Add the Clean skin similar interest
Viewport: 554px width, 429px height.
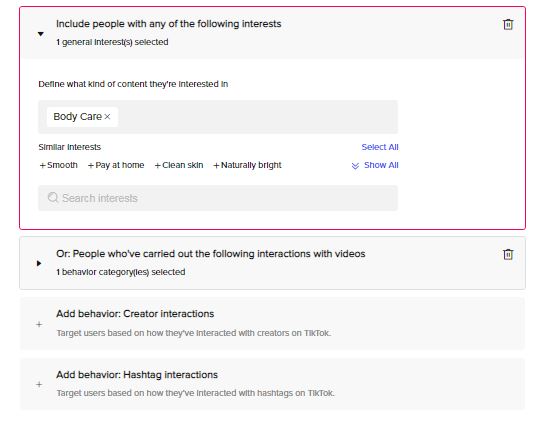click(179, 165)
